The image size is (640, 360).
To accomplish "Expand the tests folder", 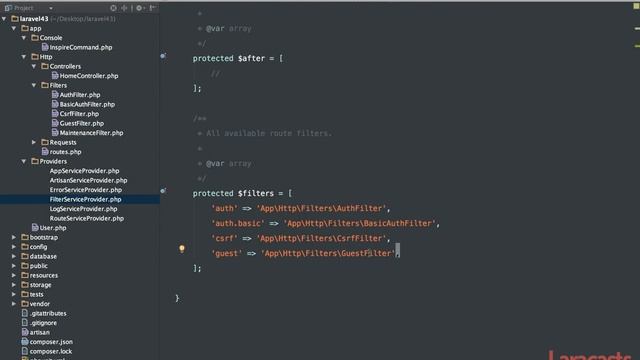I will point(14,294).
